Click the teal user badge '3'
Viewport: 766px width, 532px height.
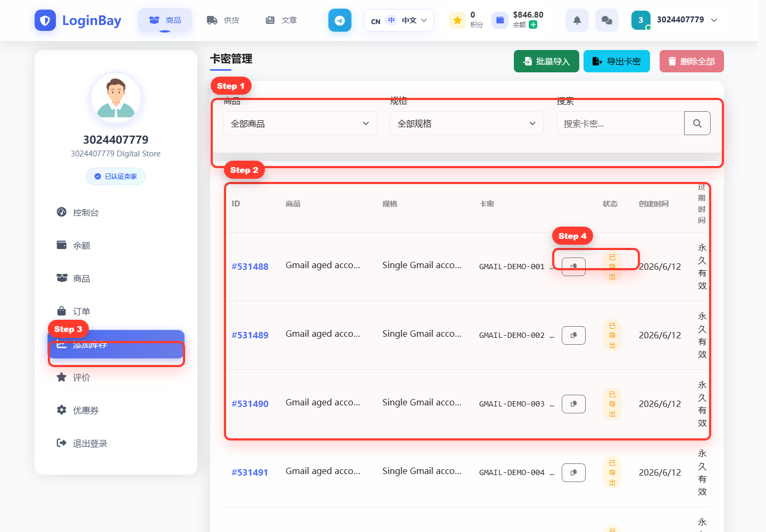tap(641, 20)
